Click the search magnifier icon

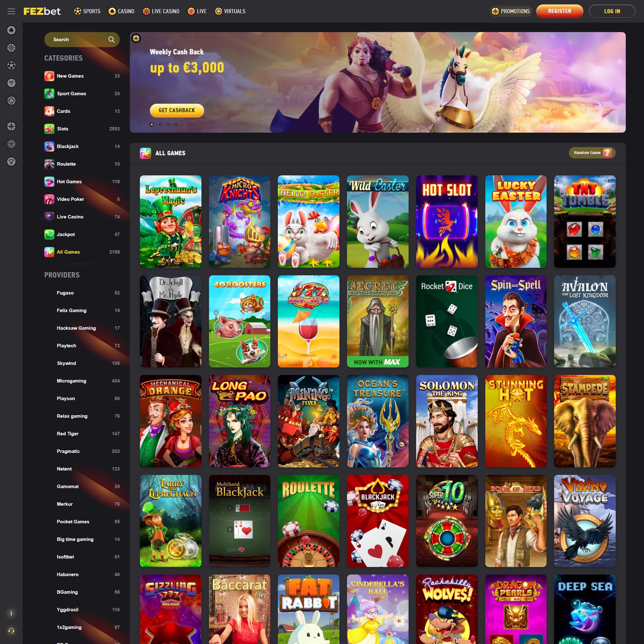112,40
